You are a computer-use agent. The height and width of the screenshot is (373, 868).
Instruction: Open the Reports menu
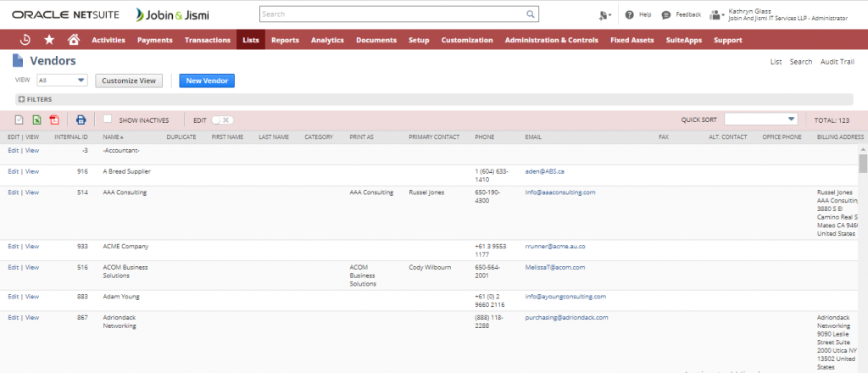[x=285, y=40]
